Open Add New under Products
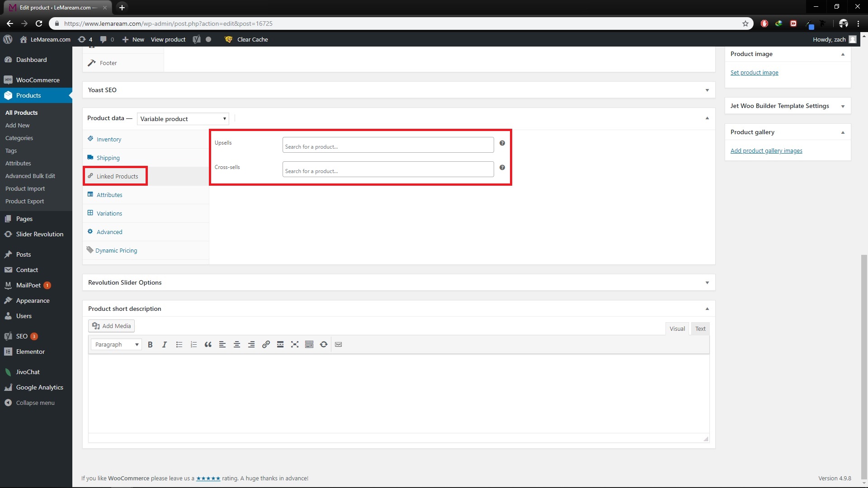This screenshot has width=868, height=488. pos(17,125)
